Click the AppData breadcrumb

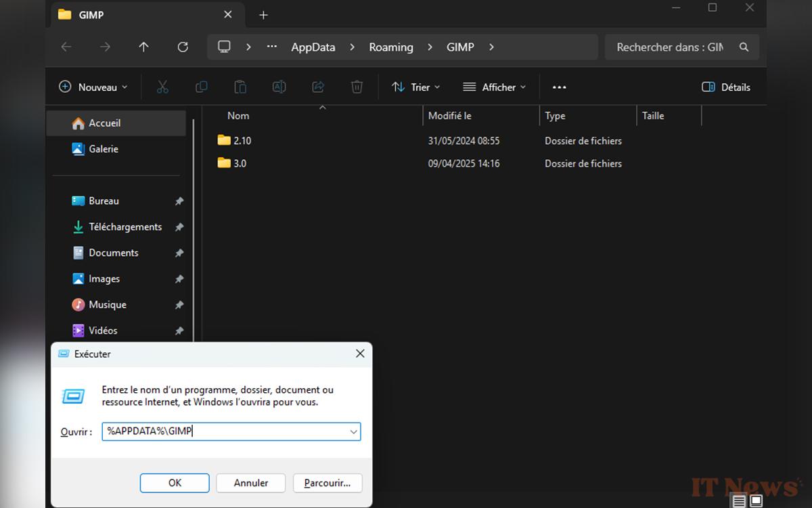click(313, 47)
